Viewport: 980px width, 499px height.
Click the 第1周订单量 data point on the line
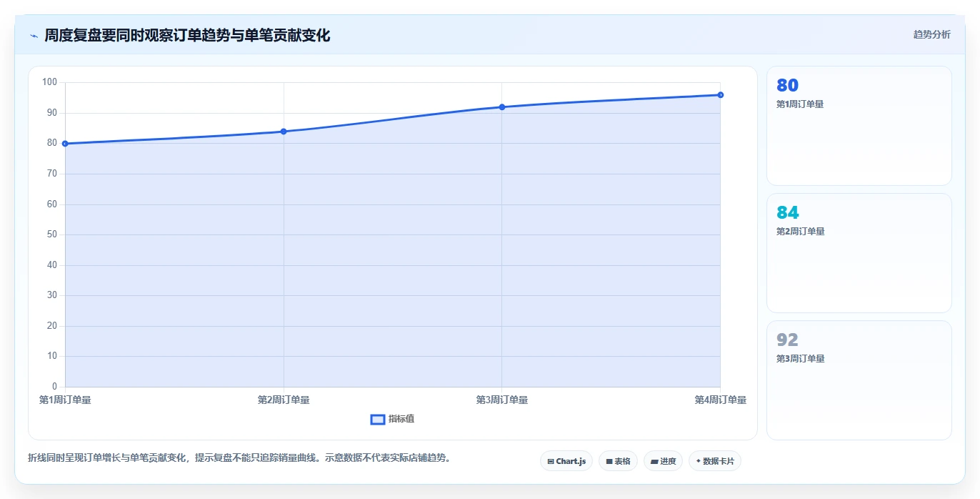point(65,144)
